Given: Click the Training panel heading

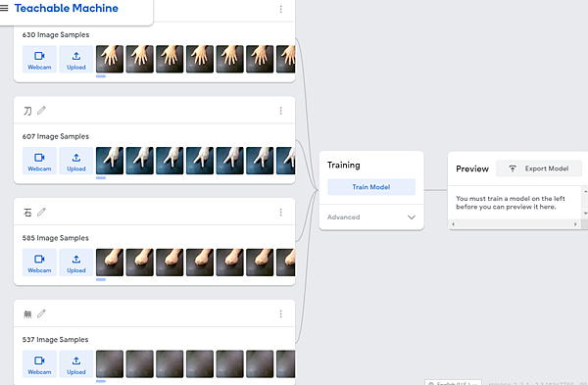Looking at the screenshot, I should pos(344,166).
